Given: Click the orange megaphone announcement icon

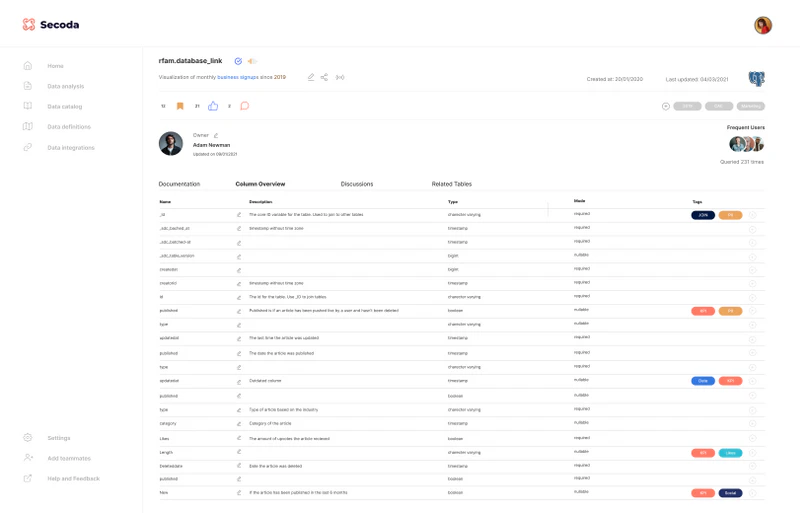Looking at the screenshot, I should click(252, 61).
